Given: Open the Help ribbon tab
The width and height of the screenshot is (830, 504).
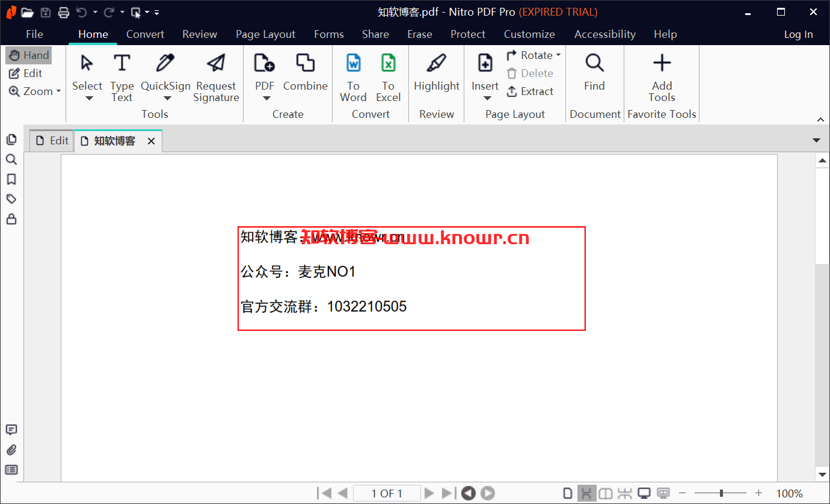Looking at the screenshot, I should 665,34.
